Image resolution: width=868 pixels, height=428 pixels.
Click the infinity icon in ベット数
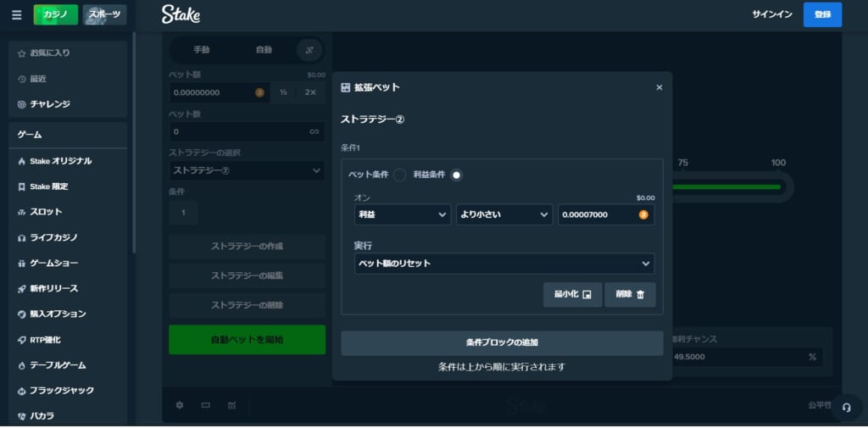(314, 131)
